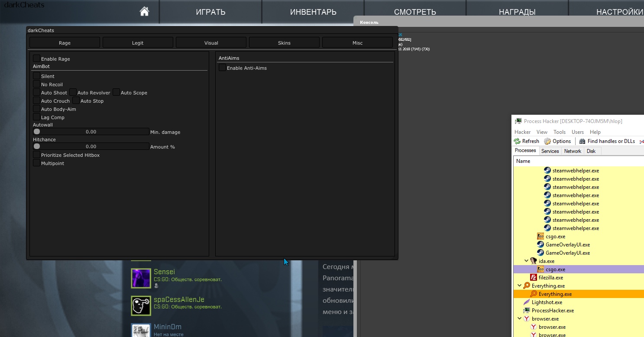Click the home icon in game menu
The width and height of the screenshot is (644, 337).
click(145, 12)
